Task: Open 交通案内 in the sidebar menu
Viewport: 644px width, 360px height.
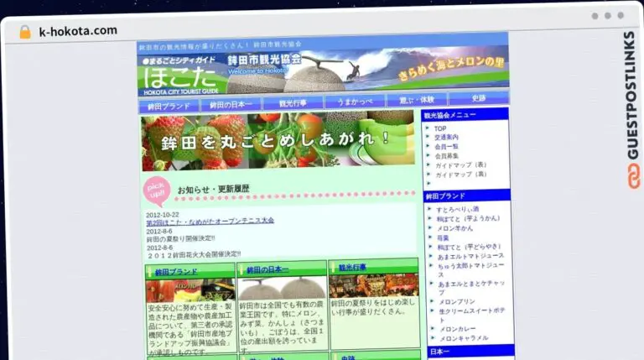Action: (446, 138)
